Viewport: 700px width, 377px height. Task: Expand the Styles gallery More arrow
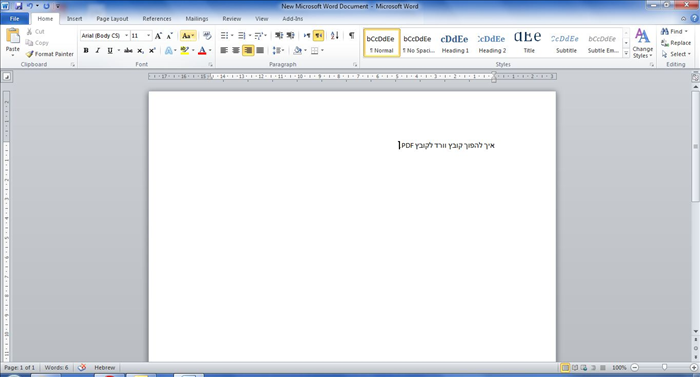tap(626, 54)
